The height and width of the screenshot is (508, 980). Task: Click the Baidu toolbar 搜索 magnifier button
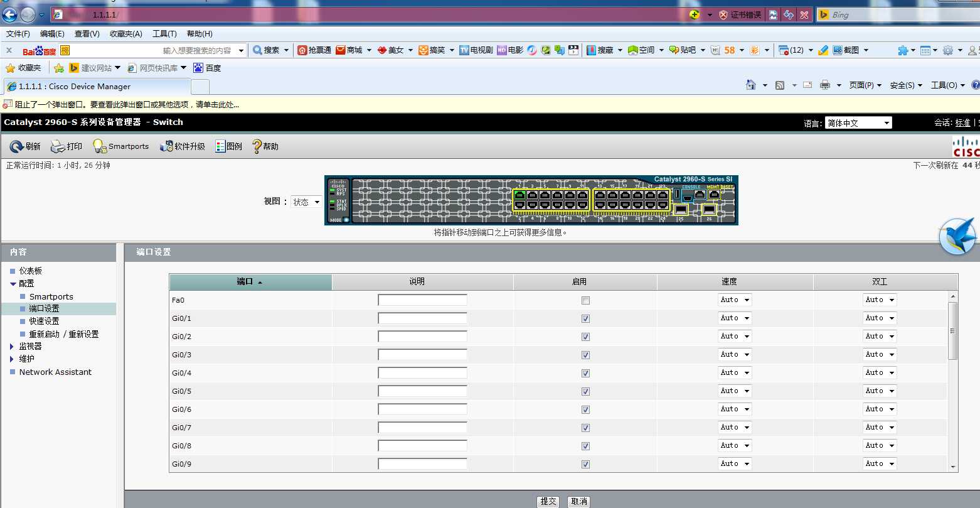pyautogui.click(x=265, y=50)
